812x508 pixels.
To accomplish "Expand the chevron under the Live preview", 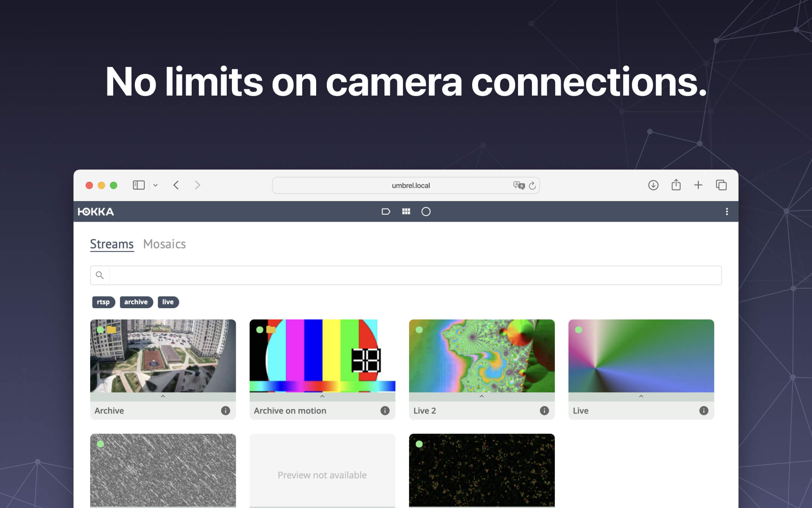I will tap(641, 396).
